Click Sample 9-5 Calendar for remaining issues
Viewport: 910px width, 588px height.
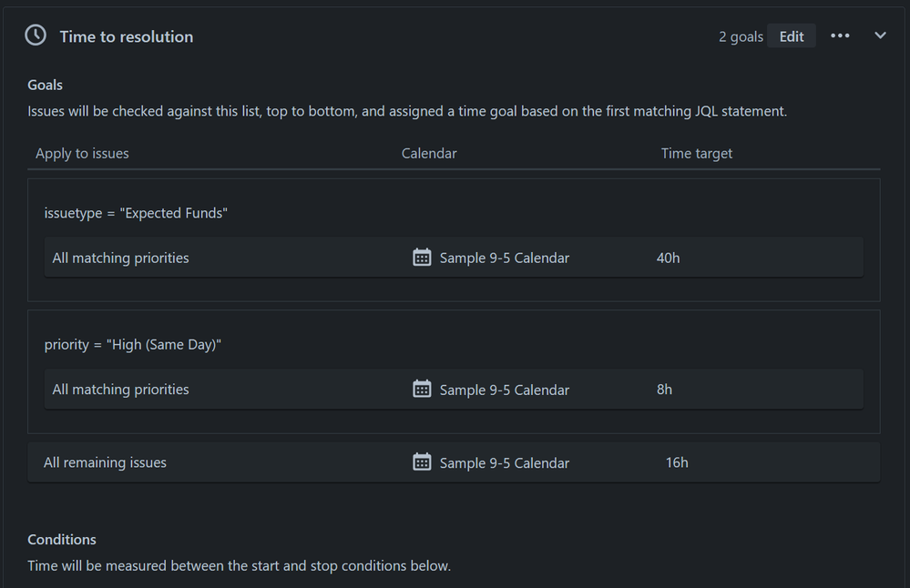point(505,462)
